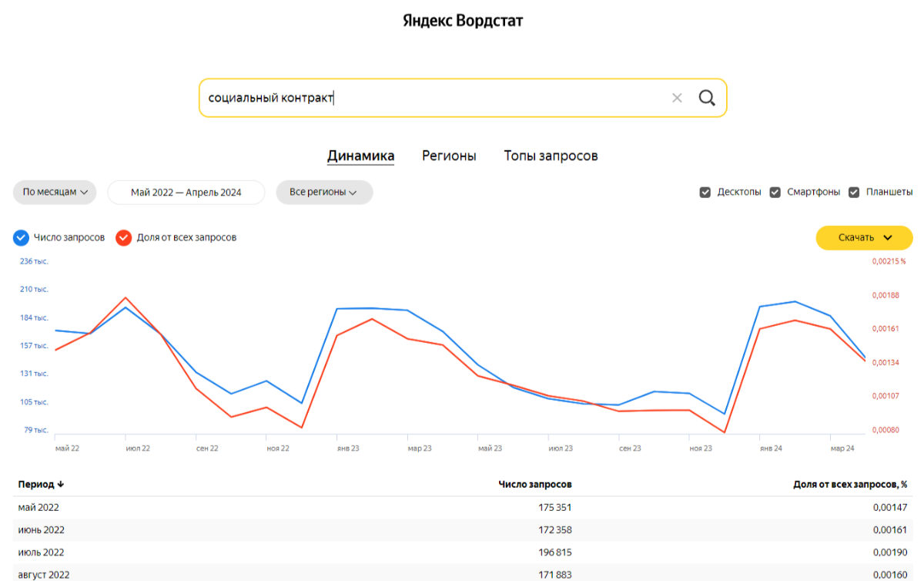Click the 0,00190 share value

890,552
